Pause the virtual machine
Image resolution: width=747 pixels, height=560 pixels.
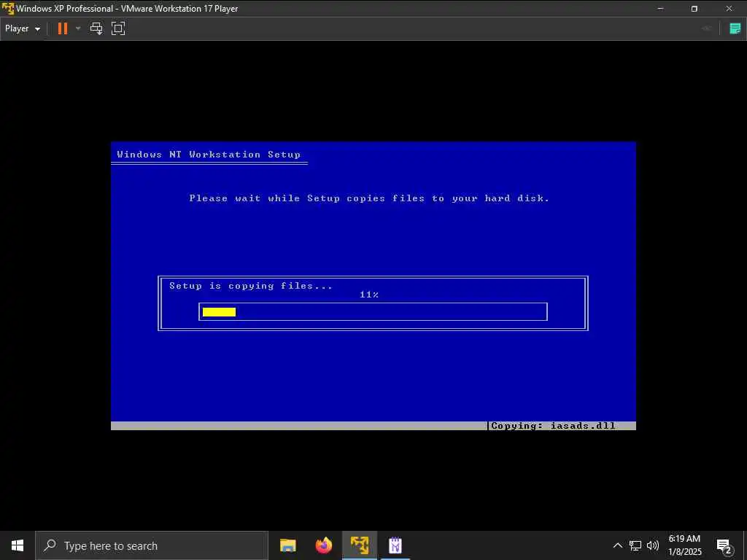pyautogui.click(x=63, y=28)
